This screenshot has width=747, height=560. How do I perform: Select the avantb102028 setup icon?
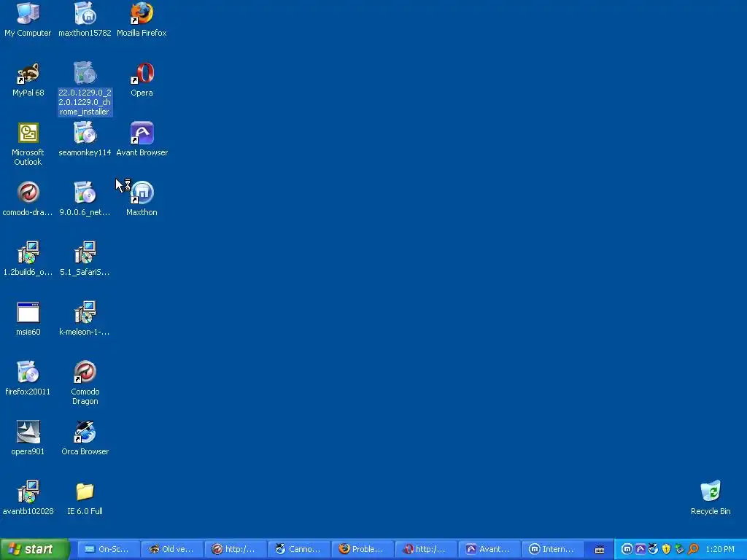coord(28,497)
